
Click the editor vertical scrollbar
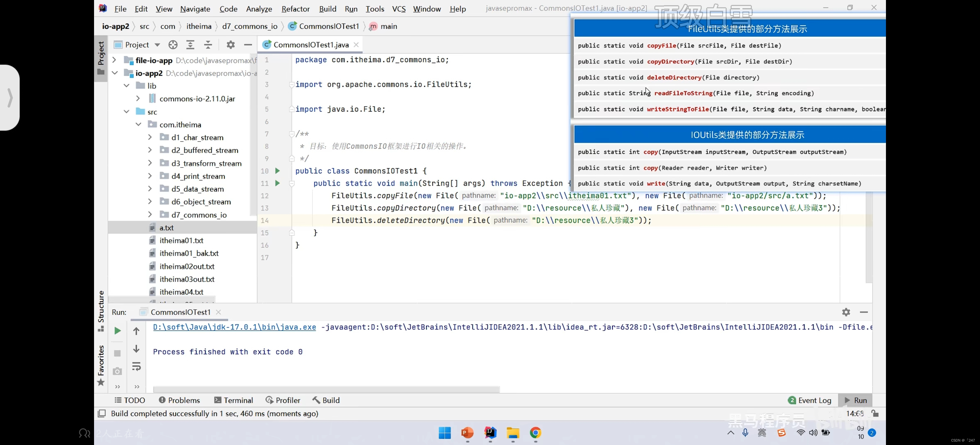pos(869,238)
